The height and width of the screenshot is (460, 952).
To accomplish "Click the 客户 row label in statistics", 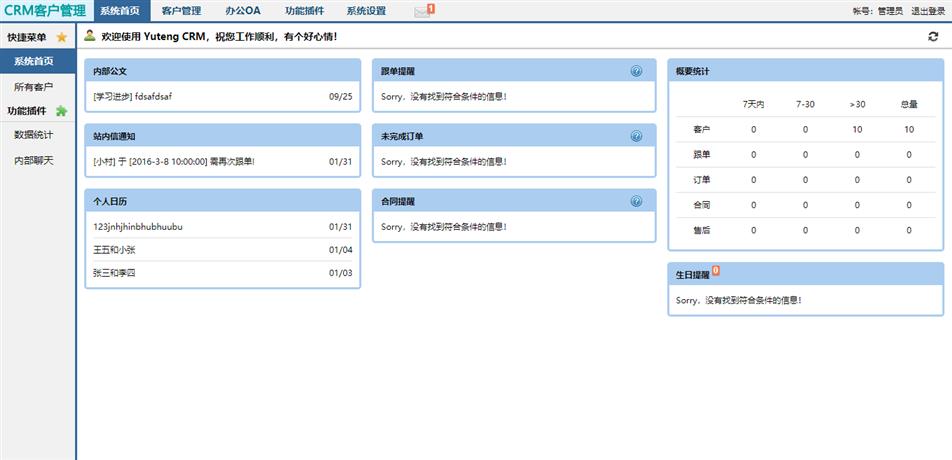I will (702, 129).
